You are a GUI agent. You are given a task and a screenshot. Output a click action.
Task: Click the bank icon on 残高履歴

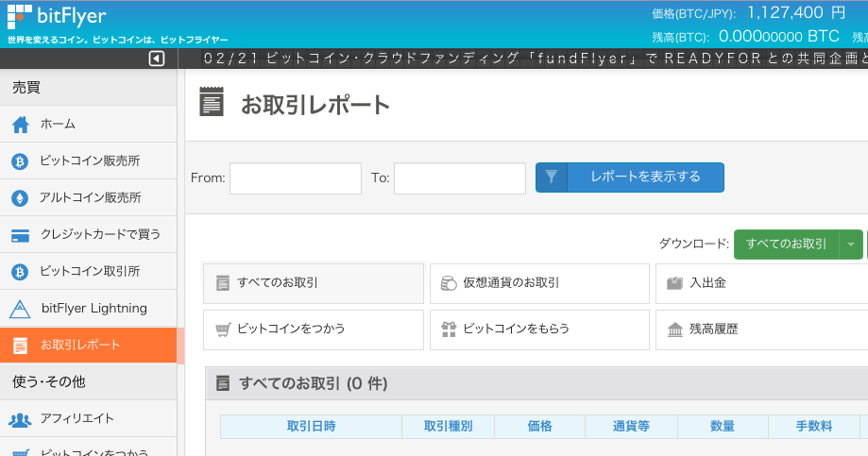click(674, 329)
